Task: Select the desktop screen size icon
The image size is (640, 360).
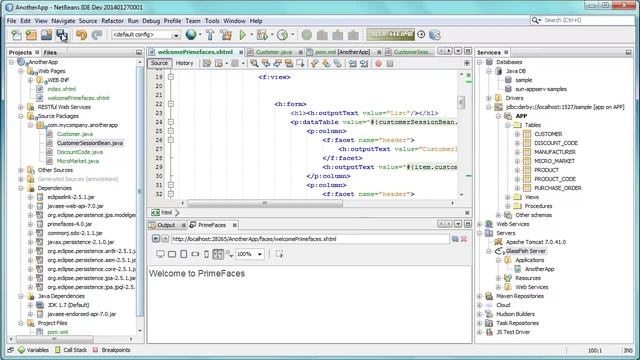Action: (x=160, y=254)
